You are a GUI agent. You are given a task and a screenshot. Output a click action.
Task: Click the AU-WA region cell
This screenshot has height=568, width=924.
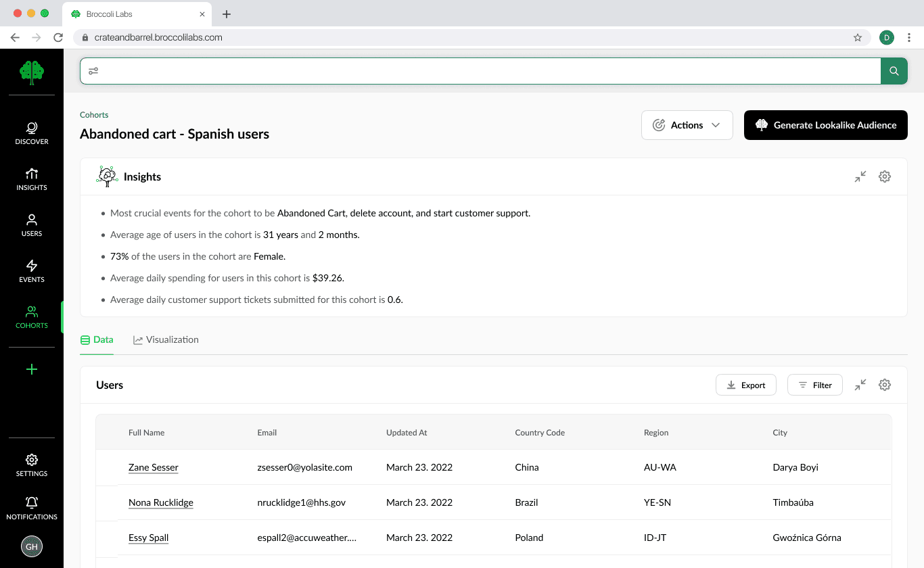[660, 467]
